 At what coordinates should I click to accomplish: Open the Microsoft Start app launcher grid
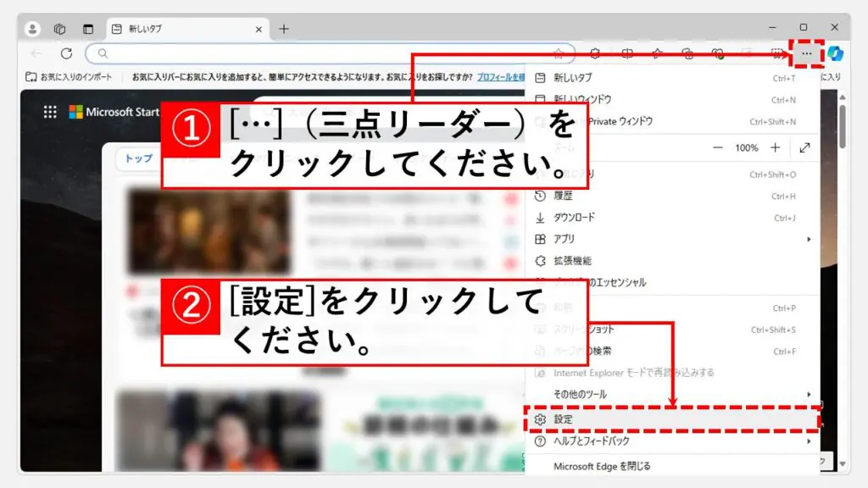click(x=50, y=112)
